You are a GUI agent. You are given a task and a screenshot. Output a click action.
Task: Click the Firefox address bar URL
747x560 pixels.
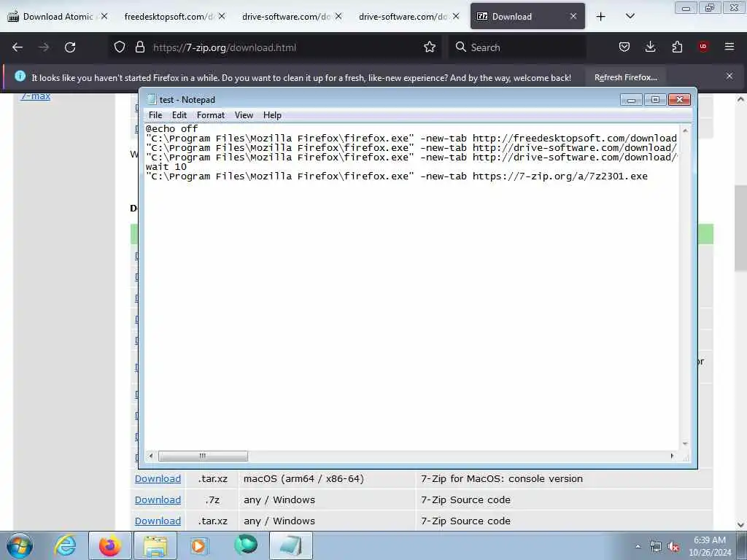[x=225, y=47]
